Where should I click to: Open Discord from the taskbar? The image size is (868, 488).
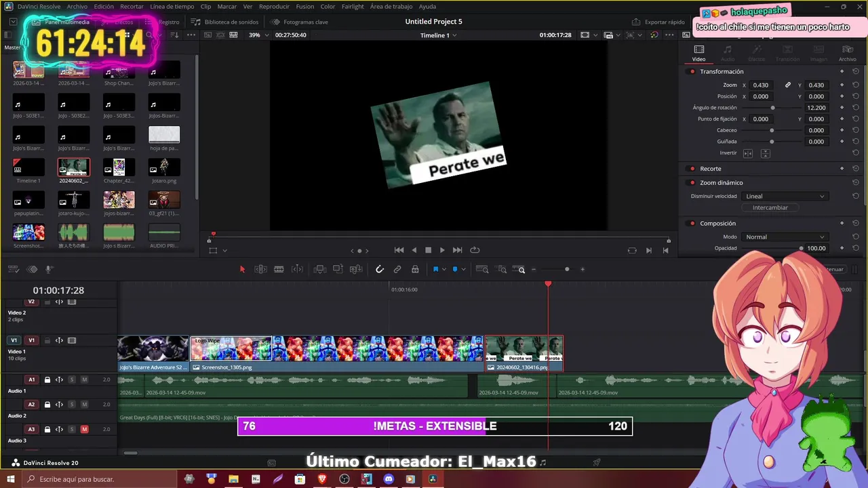(388, 479)
